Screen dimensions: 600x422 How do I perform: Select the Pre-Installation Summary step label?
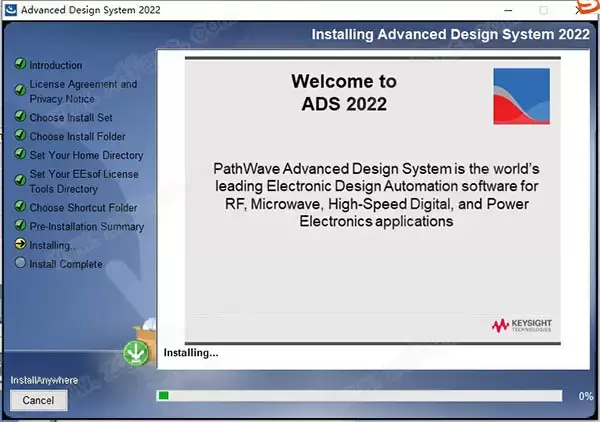pyautogui.click(x=86, y=226)
